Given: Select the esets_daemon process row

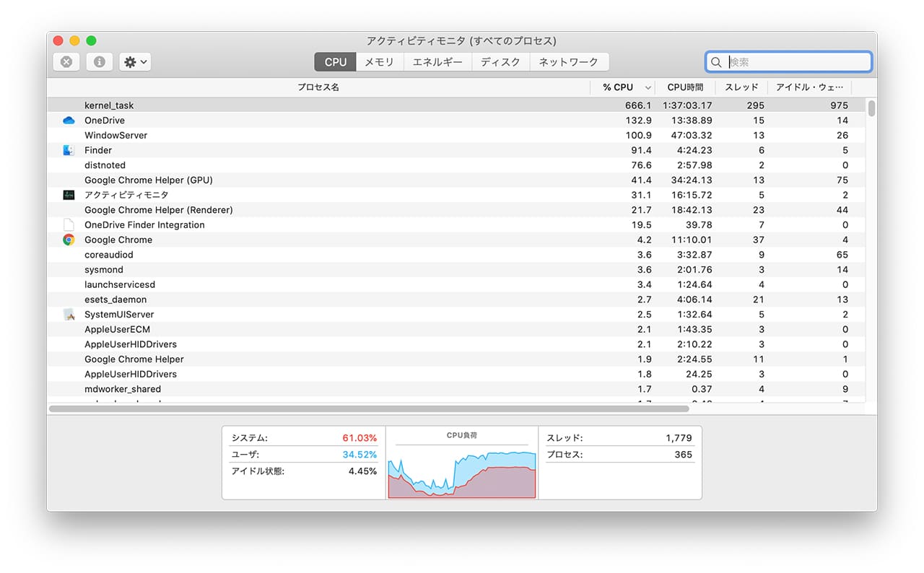Looking at the screenshot, I should [x=456, y=299].
